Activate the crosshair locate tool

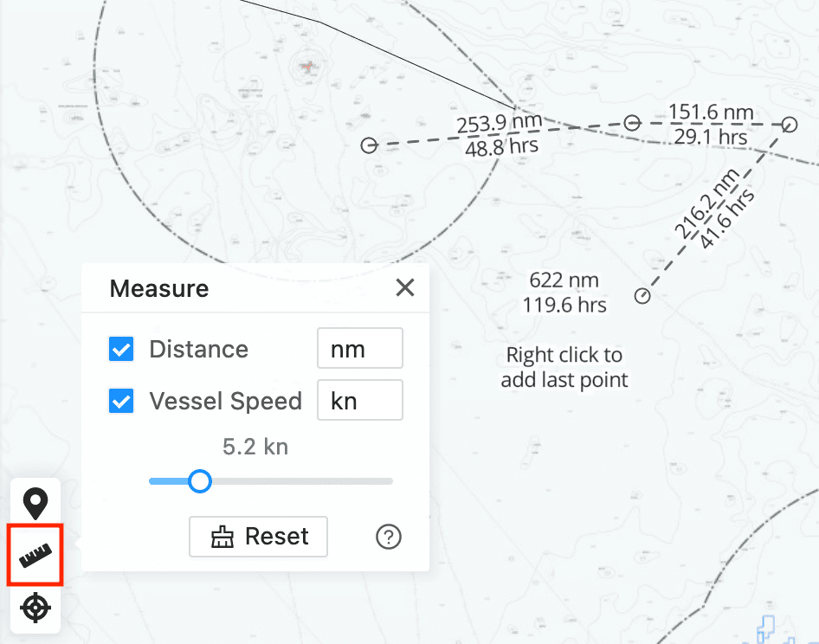tap(35, 608)
